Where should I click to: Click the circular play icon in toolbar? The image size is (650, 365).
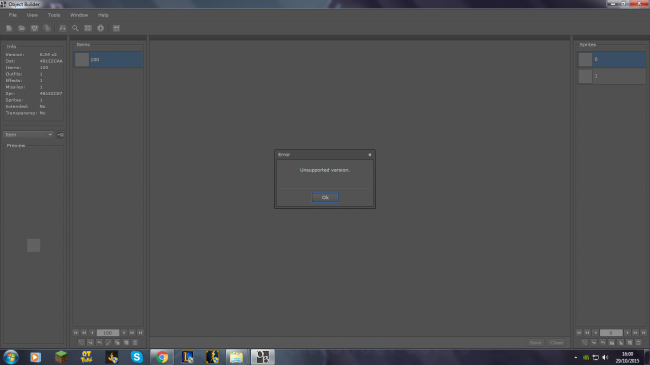click(100, 28)
